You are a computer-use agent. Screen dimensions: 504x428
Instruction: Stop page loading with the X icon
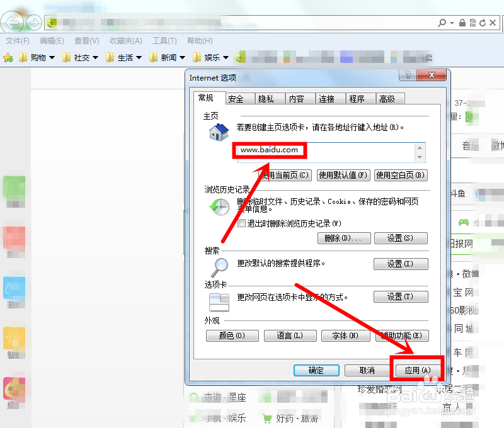point(492,22)
